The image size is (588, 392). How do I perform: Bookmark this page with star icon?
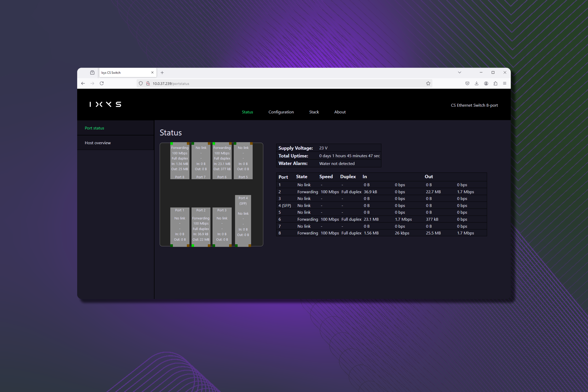[x=428, y=83]
